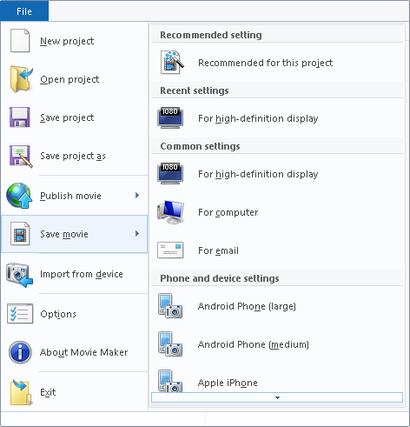Click the down arrow for more device settings

click(277, 397)
